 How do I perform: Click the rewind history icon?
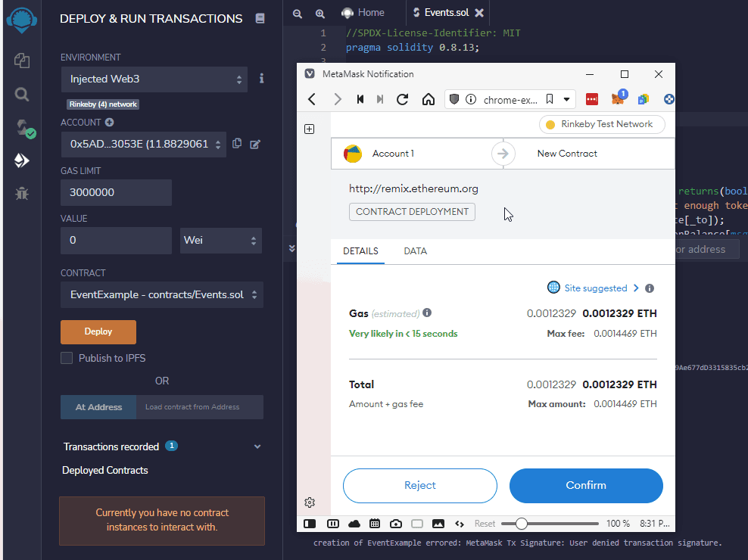[360, 99]
